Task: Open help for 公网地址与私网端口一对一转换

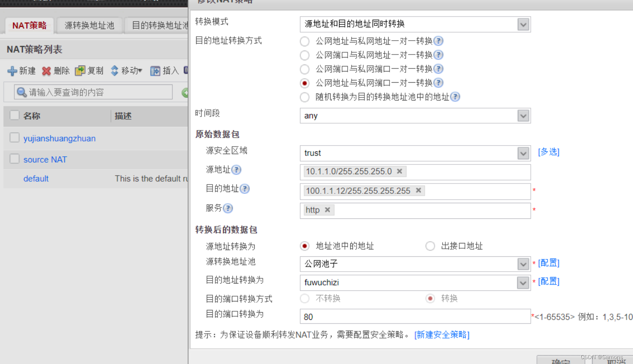Action: tap(439, 83)
